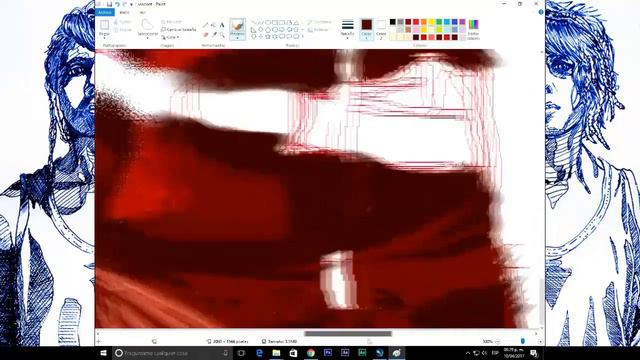Click the Crop (Recortar) button
Screen dimensions: 640x360
pyautogui.click(x=172, y=22)
